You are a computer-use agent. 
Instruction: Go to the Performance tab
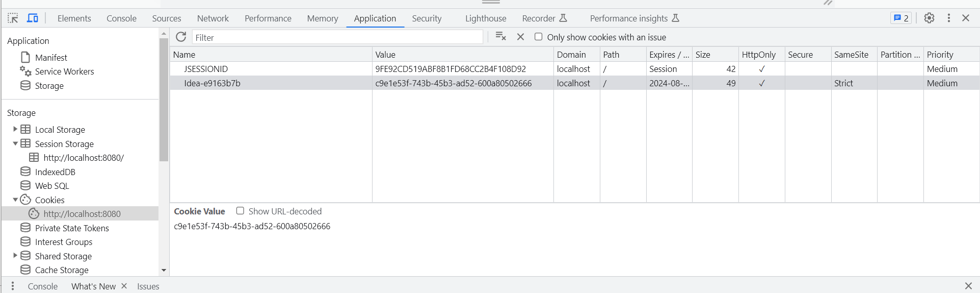[x=268, y=18]
